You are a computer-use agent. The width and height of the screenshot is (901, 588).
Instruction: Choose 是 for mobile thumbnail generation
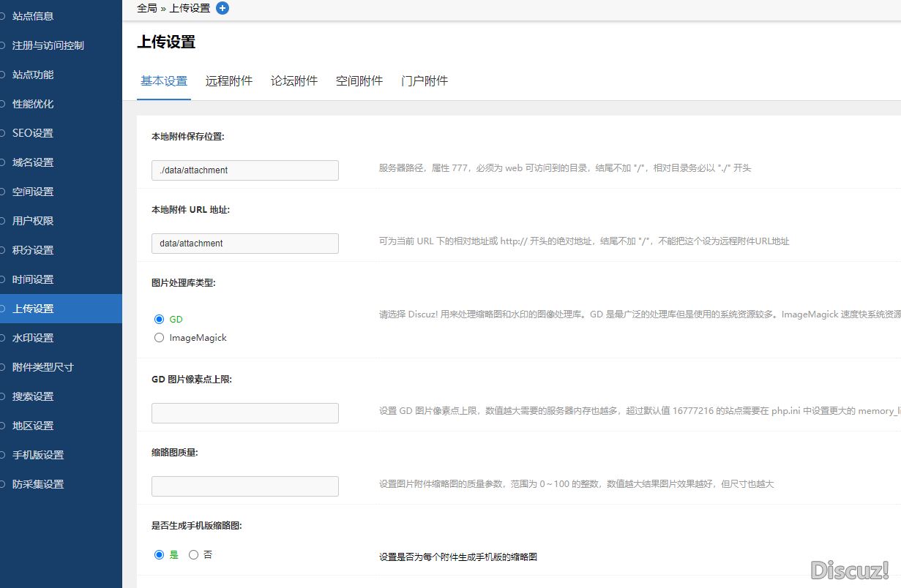point(159,555)
